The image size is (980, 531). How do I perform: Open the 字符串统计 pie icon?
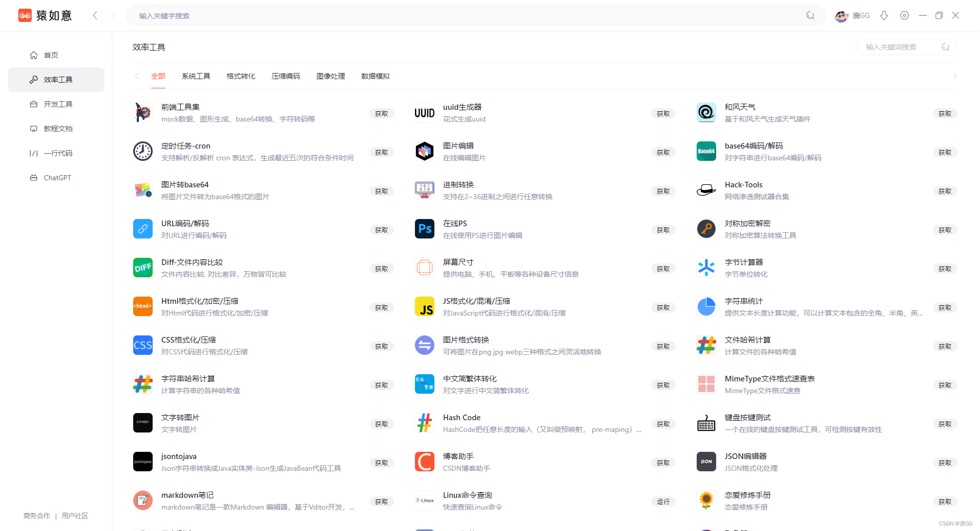point(706,307)
